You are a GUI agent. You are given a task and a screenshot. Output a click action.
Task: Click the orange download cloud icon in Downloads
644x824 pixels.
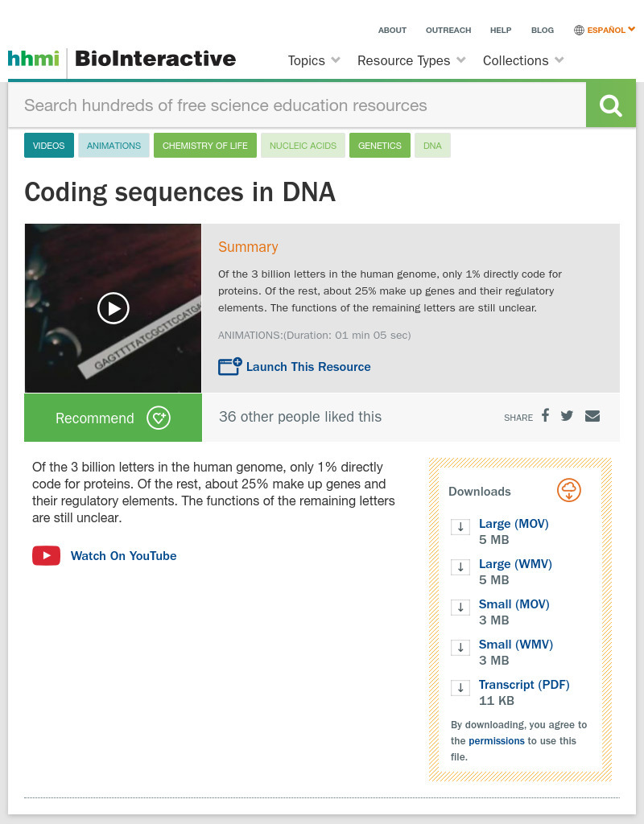(569, 490)
